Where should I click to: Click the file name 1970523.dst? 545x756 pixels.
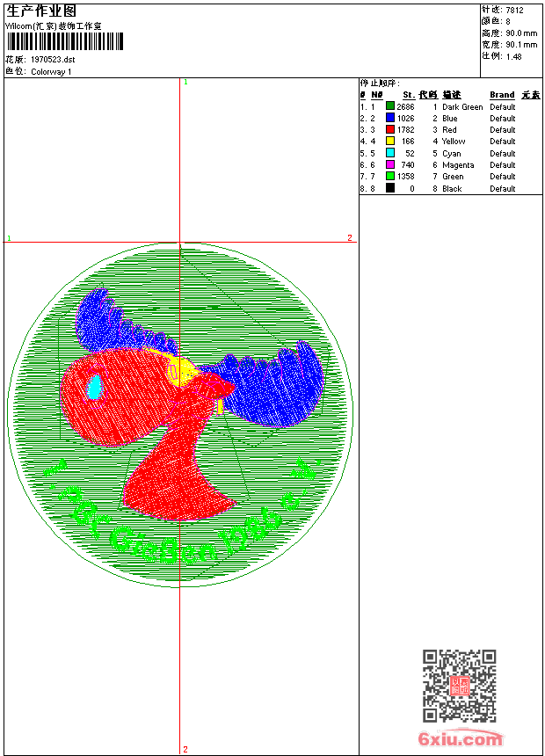coord(53,59)
